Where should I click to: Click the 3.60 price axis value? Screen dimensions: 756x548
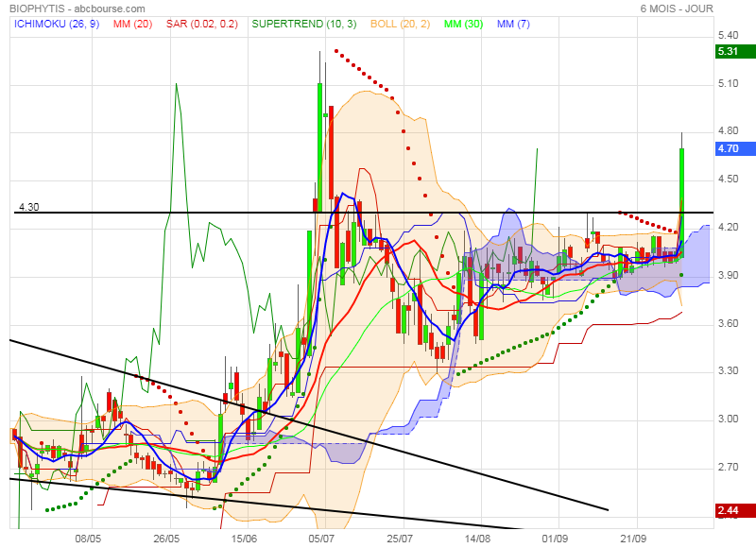click(728, 323)
